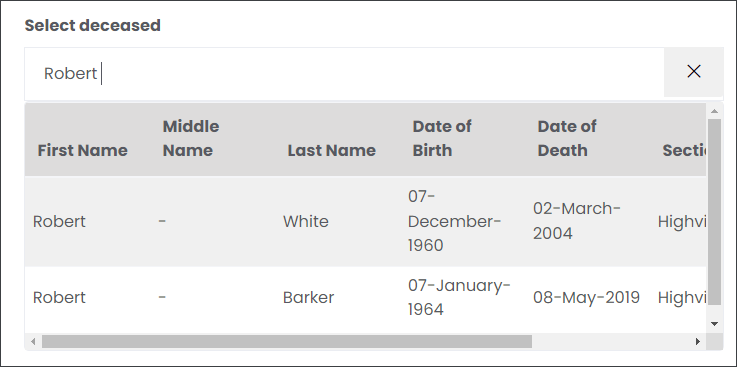
Task: Click the 02-March-2004 date of death cell
Action: tap(577, 221)
